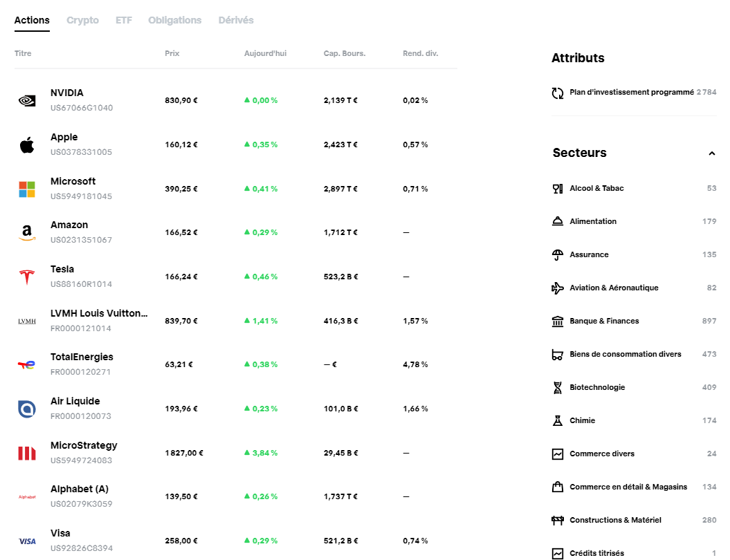Click the MicroStrategy price 1 827,00 €

click(x=184, y=453)
